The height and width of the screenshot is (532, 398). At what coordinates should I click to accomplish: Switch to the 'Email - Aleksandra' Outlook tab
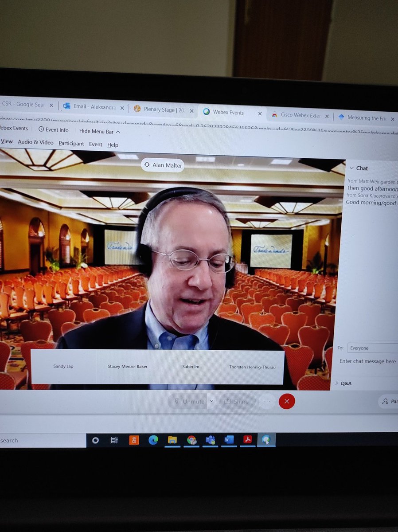[94, 106]
